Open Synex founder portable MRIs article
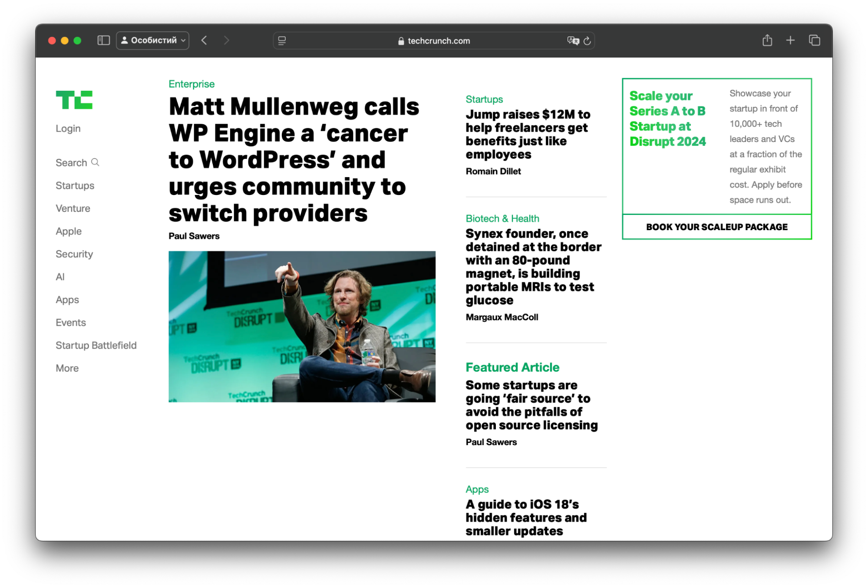Viewport: 868px width, 588px height. 534,267
